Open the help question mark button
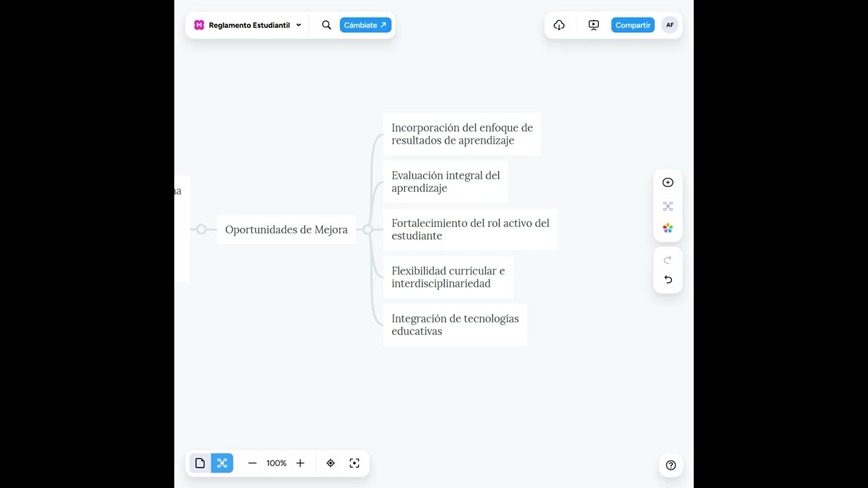 point(671,465)
